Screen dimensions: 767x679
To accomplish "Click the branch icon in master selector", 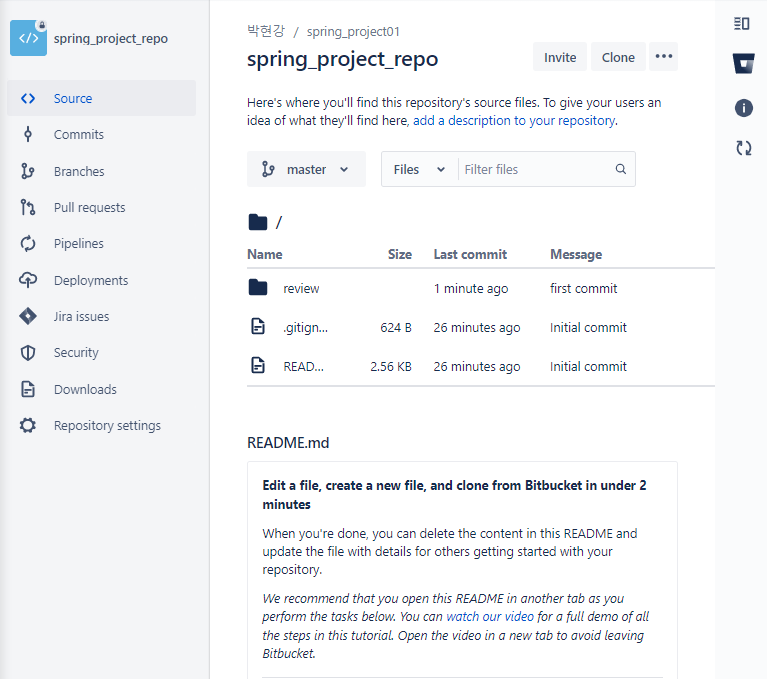I will 268,169.
